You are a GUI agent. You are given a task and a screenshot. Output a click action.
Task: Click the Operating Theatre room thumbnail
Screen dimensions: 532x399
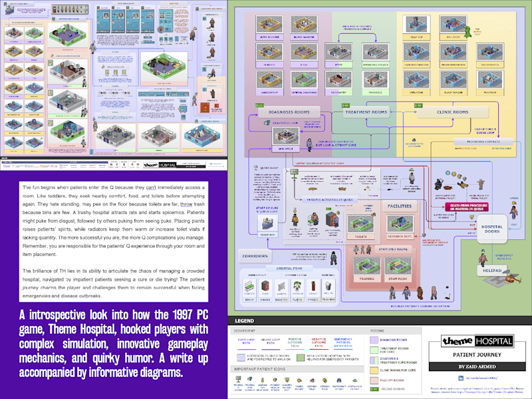pos(376,53)
